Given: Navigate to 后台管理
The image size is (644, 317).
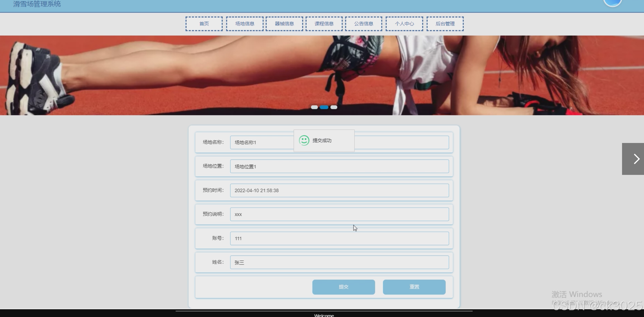Looking at the screenshot, I should click(x=445, y=24).
